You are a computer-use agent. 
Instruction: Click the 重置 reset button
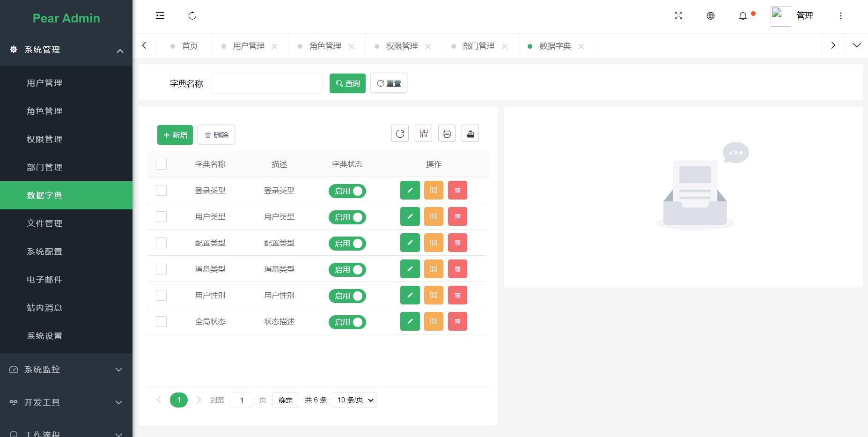(x=389, y=83)
